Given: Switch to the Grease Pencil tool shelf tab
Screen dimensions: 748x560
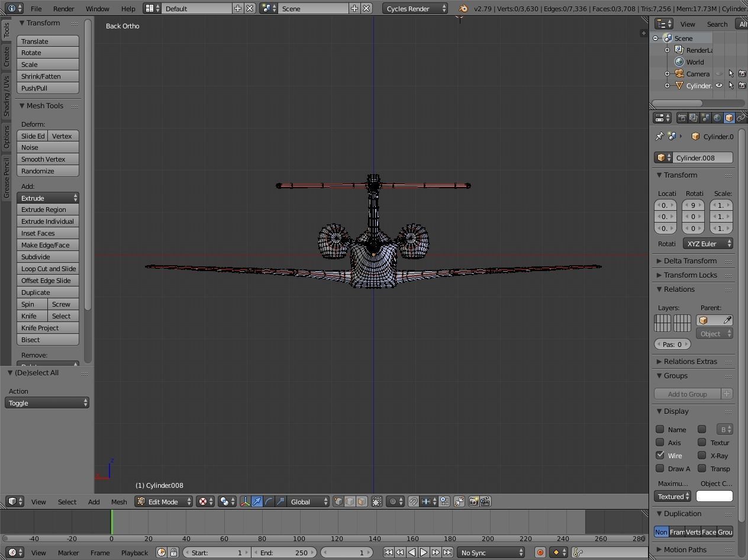Looking at the screenshot, I should (x=6, y=178).
